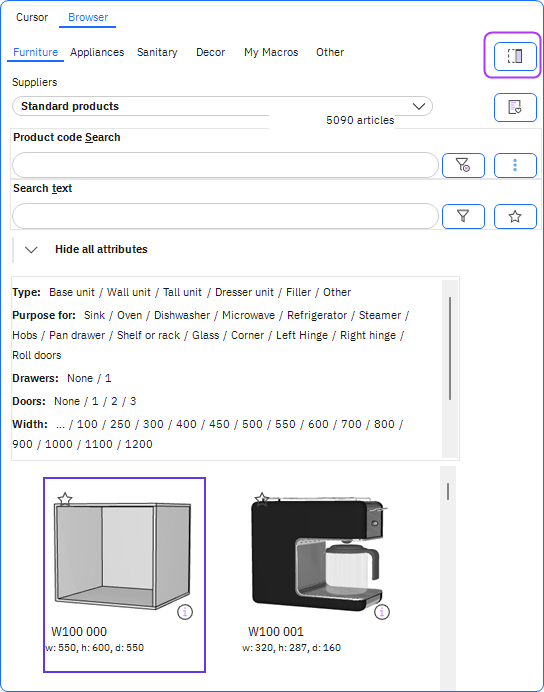Mark W100 001 as favorite star
The image size is (544, 692).
[262, 499]
